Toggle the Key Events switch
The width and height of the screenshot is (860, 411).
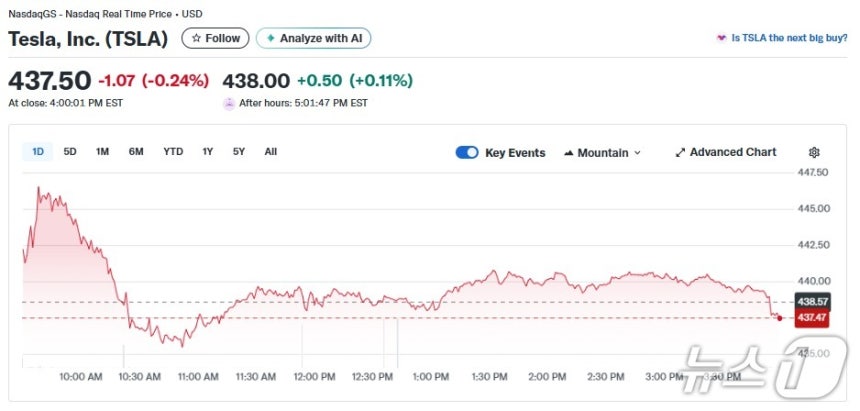click(467, 153)
